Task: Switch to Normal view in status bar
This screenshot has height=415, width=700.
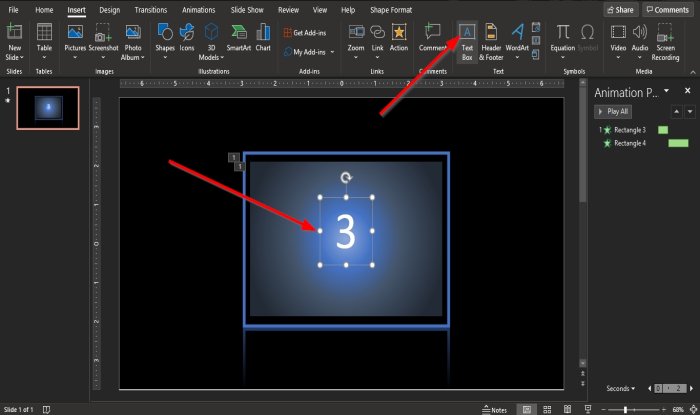Action: tap(527, 409)
